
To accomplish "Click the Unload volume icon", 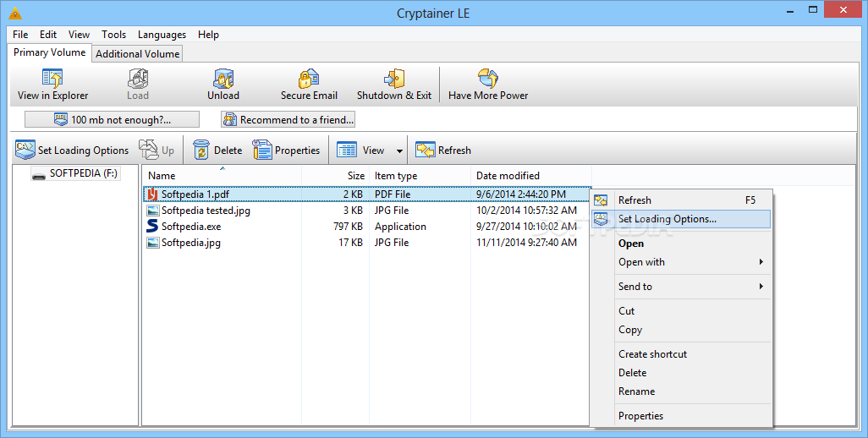I will 223,79.
